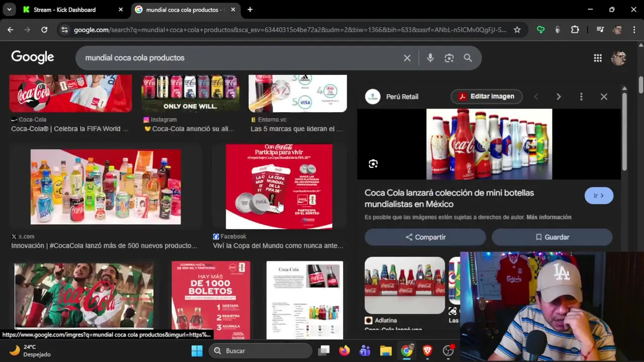The width and height of the screenshot is (644, 362).
Task: Open the Google account avatar
Action: click(618, 58)
